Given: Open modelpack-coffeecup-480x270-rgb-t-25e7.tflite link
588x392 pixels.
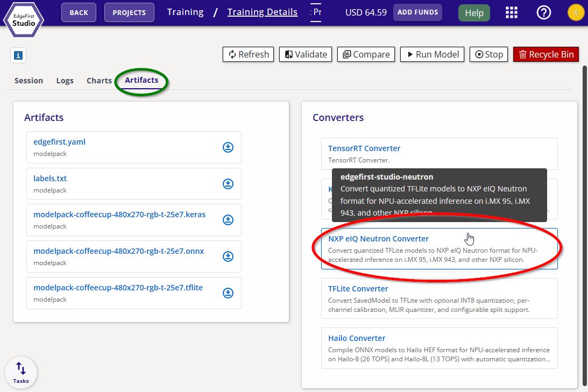Looking at the screenshot, I should [x=118, y=288].
